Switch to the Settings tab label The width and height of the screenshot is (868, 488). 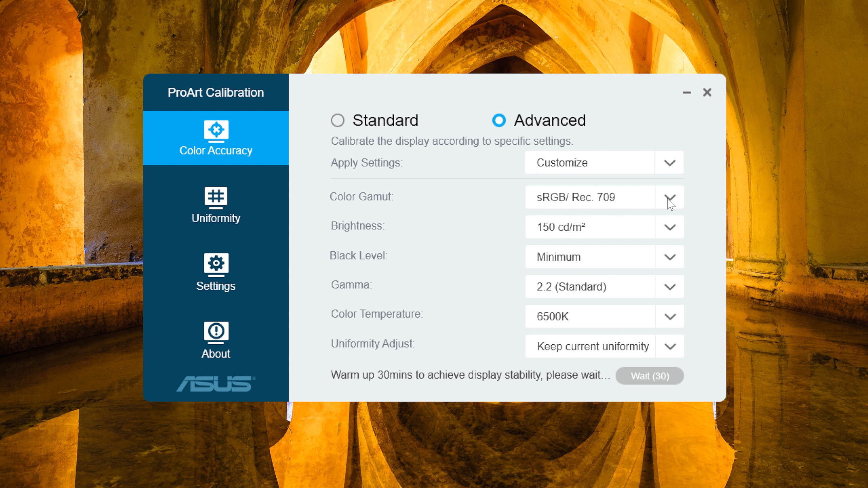216,286
